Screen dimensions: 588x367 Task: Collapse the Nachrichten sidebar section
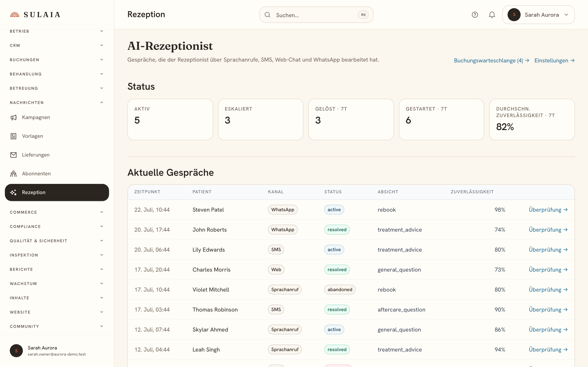57,103
